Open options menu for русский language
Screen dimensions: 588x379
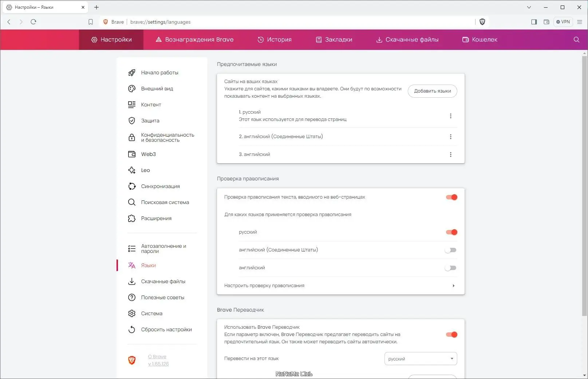tap(451, 116)
